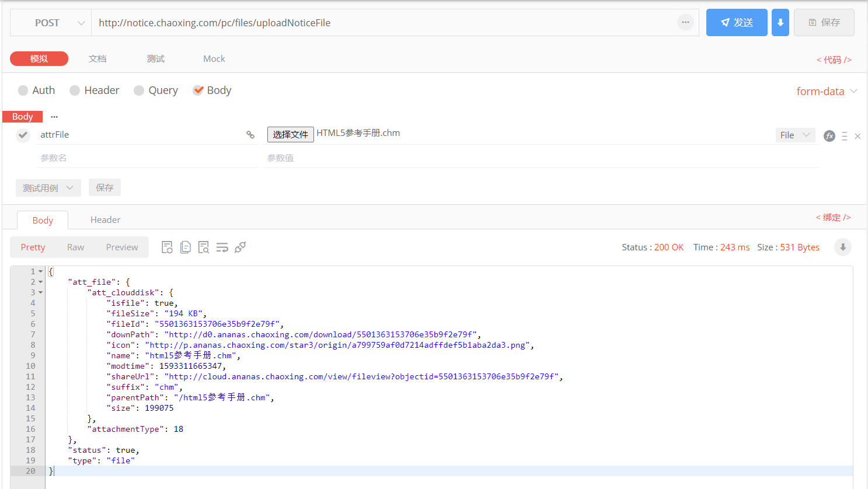Click the copy response icon
This screenshot has width=868, height=489.
pos(186,247)
